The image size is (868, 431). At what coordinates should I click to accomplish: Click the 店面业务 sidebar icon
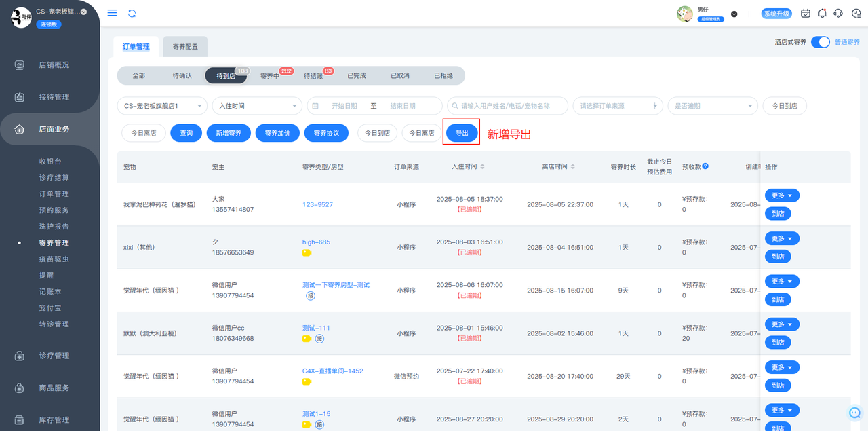pyautogui.click(x=20, y=129)
